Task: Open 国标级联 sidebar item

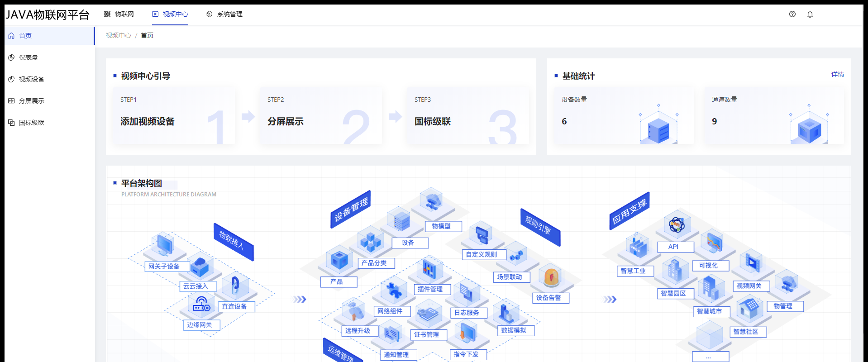Action: [x=49, y=123]
